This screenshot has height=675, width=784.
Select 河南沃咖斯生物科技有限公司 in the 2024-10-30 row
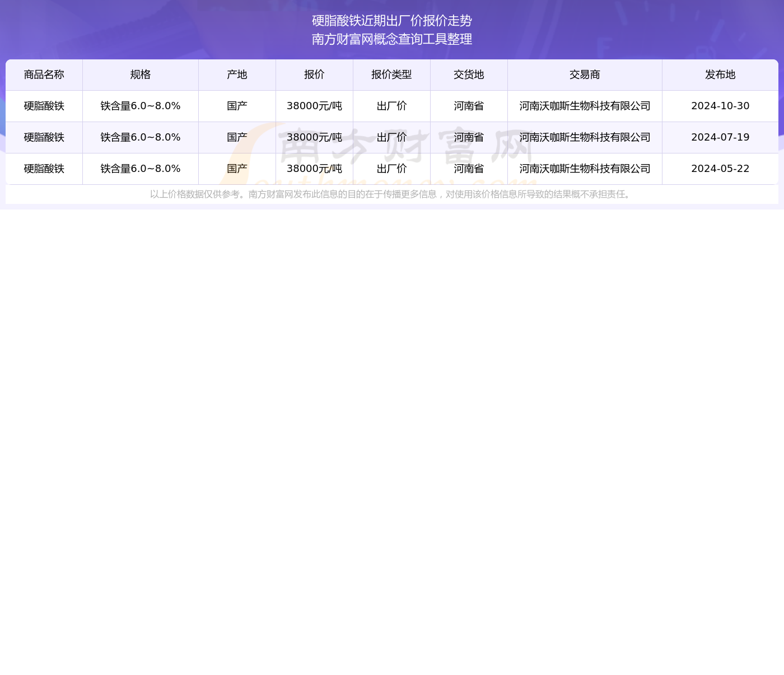pos(585,106)
